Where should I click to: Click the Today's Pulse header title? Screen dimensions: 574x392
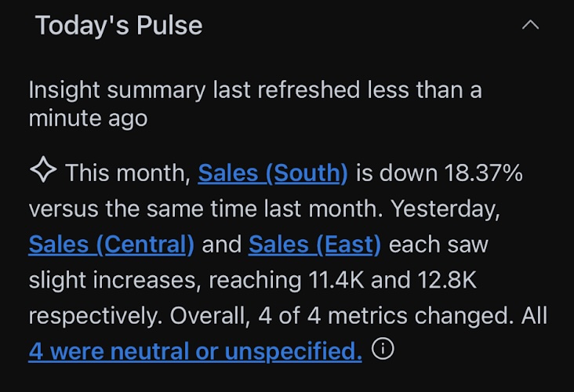118,25
